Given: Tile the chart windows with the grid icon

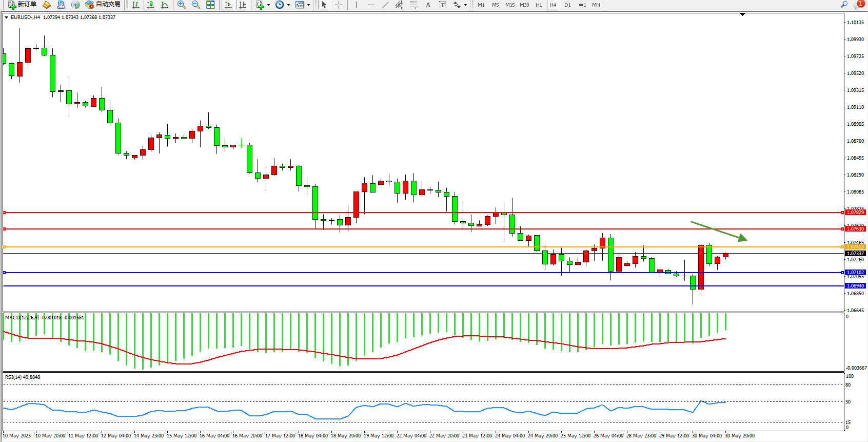Looking at the screenshot, I should (210, 5).
